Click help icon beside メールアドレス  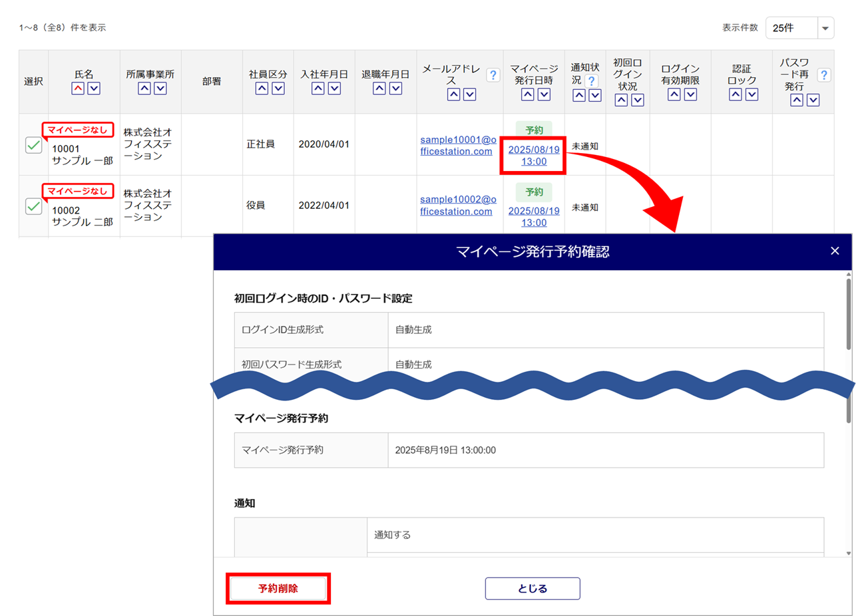493,75
